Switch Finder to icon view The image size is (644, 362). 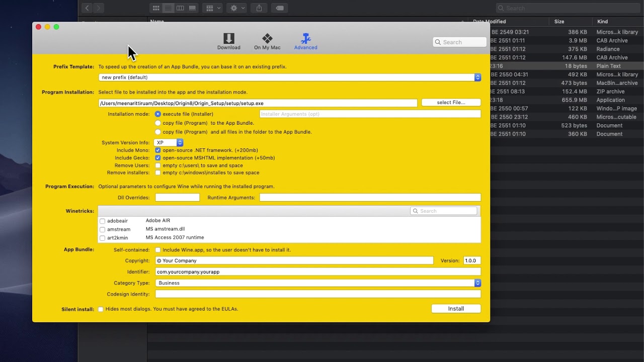(156, 8)
